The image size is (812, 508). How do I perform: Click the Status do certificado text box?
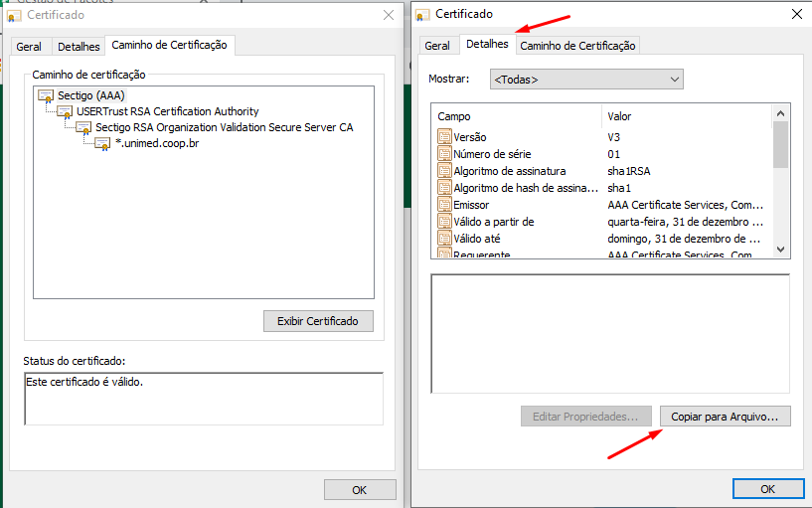click(x=204, y=399)
